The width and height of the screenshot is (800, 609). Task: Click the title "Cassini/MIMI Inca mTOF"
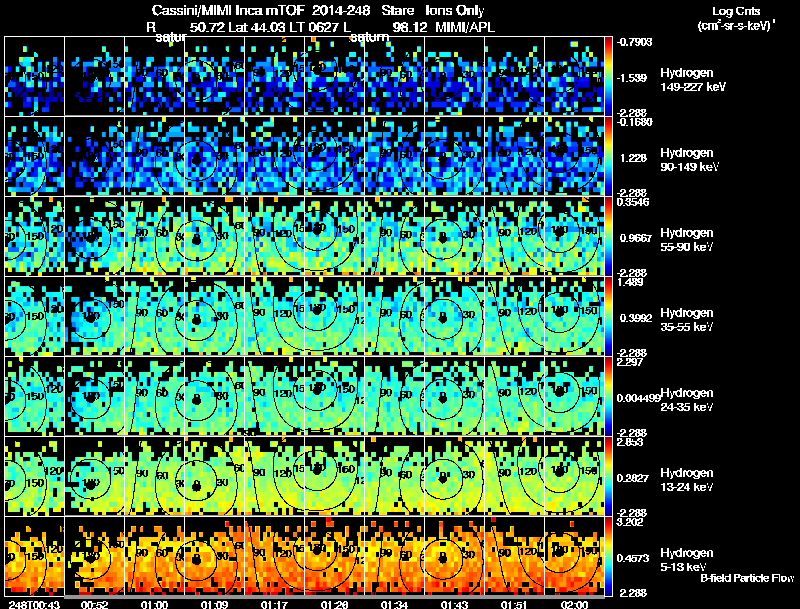(x=228, y=11)
